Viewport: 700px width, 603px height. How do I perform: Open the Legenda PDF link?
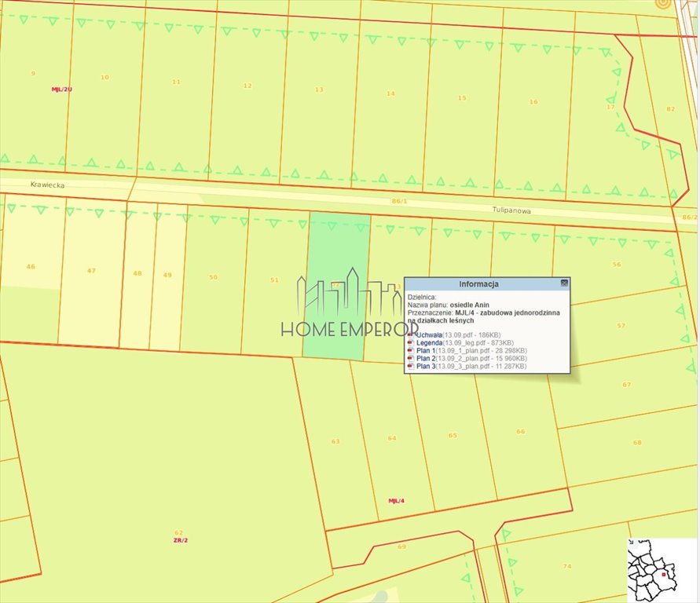[x=429, y=343]
